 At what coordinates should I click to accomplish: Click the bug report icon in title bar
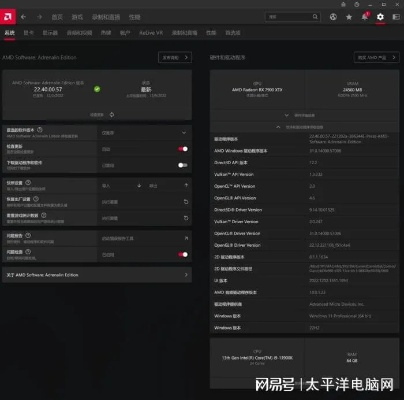[343, 5]
